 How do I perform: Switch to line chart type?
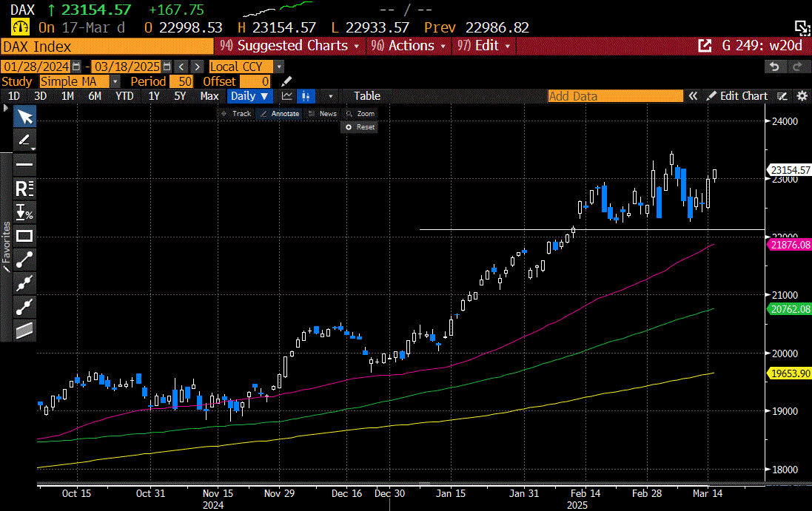coord(287,96)
